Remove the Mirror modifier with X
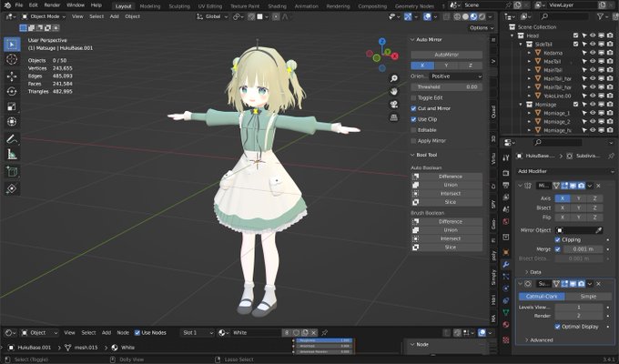The height and width of the screenshot is (364, 619). [x=598, y=186]
